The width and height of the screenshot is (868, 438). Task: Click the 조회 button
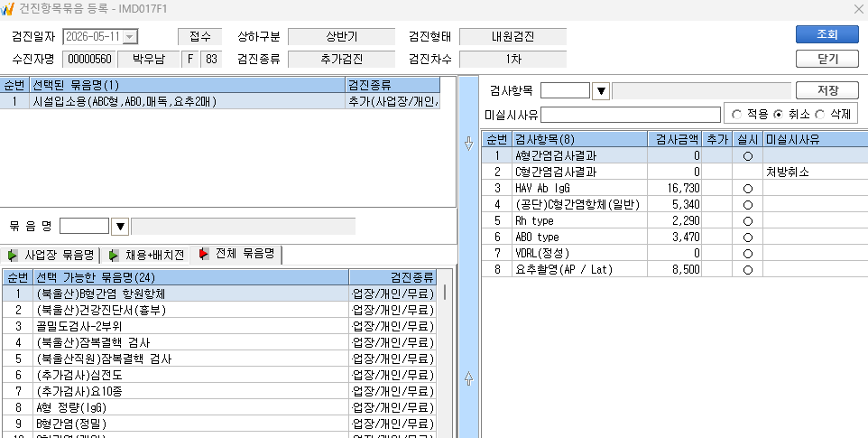coord(827,34)
